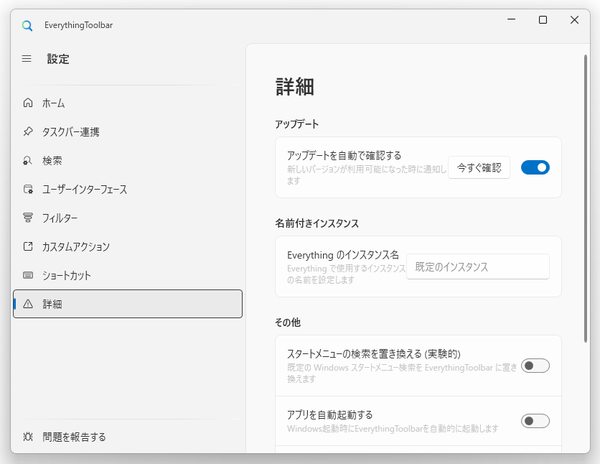Open the ショートカット page

click(x=128, y=275)
